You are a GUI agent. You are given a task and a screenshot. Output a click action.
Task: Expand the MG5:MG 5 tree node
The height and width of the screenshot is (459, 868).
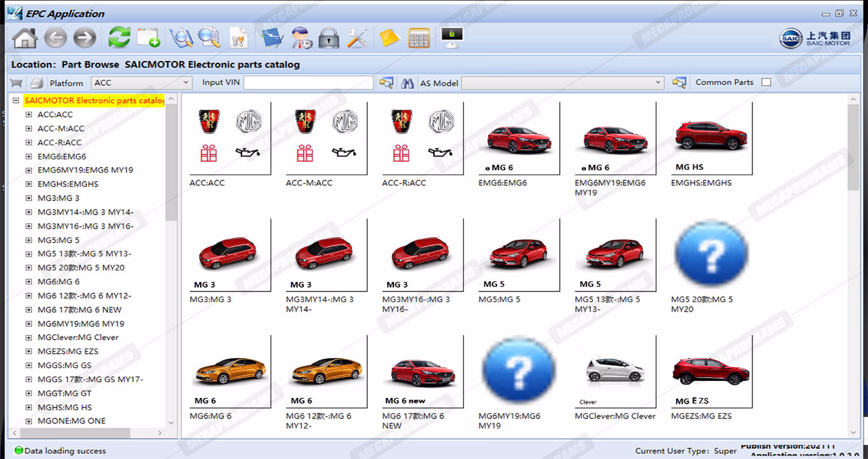click(x=29, y=240)
